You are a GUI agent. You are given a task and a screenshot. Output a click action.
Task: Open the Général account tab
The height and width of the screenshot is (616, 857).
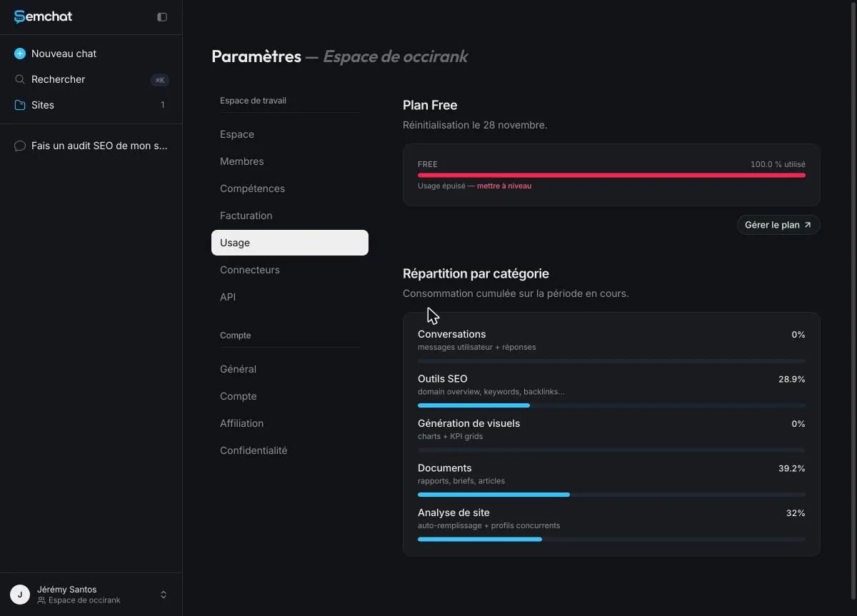pyautogui.click(x=290, y=369)
